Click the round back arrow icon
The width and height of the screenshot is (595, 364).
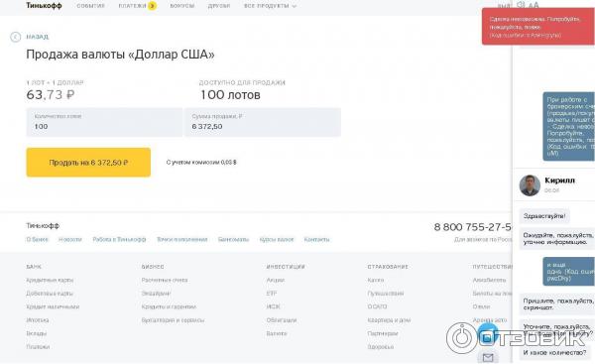pos(15,37)
